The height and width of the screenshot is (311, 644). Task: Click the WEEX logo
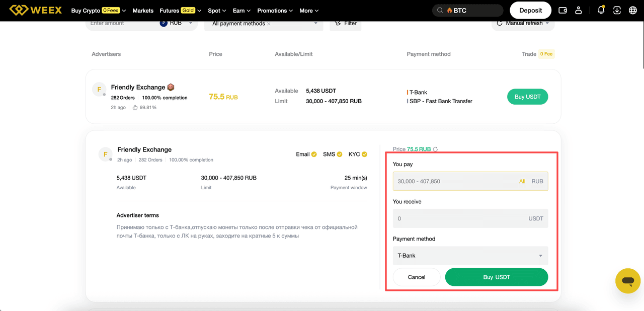coord(34,10)
